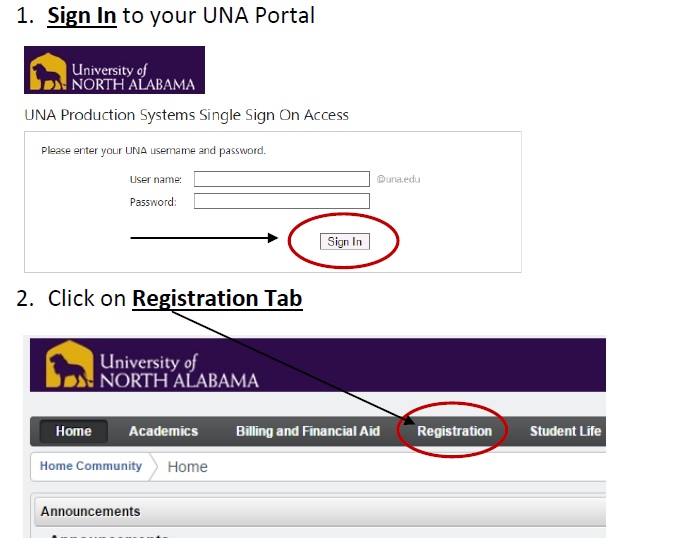Click the University of North Alabama banner text

point(179,370)
